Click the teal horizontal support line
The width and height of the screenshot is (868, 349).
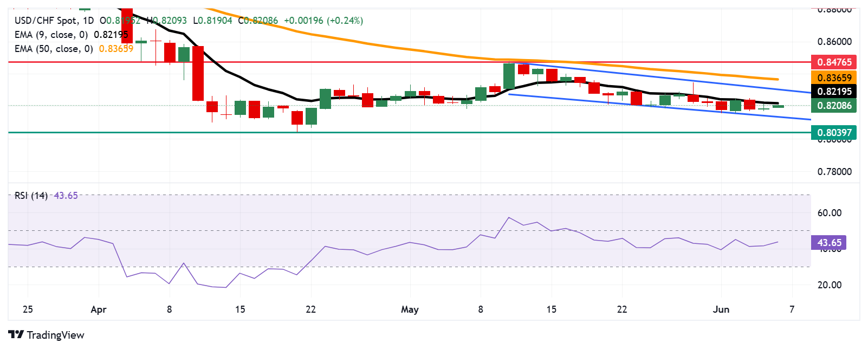pos(406,132)
